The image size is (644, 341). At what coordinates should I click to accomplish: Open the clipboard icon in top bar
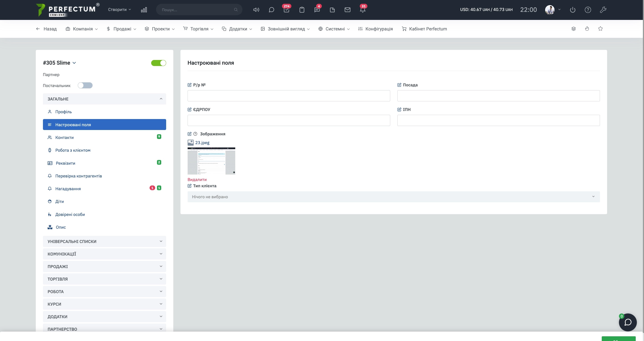302,10
